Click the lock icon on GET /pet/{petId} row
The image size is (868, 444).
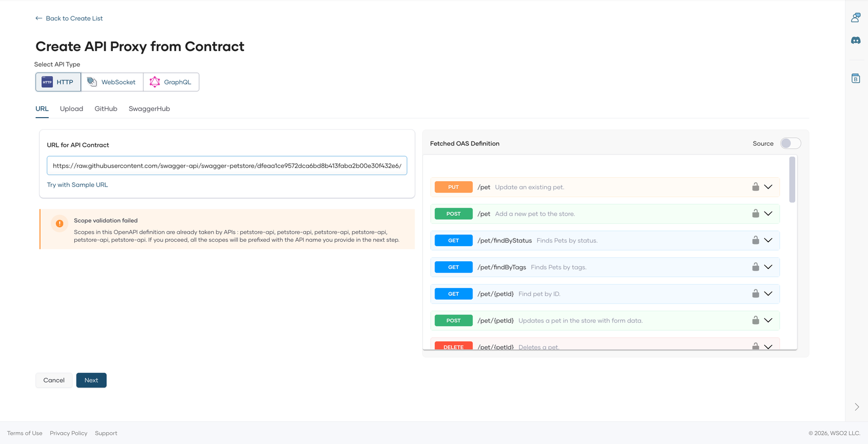pyautogui.click(x=755, y=294)
